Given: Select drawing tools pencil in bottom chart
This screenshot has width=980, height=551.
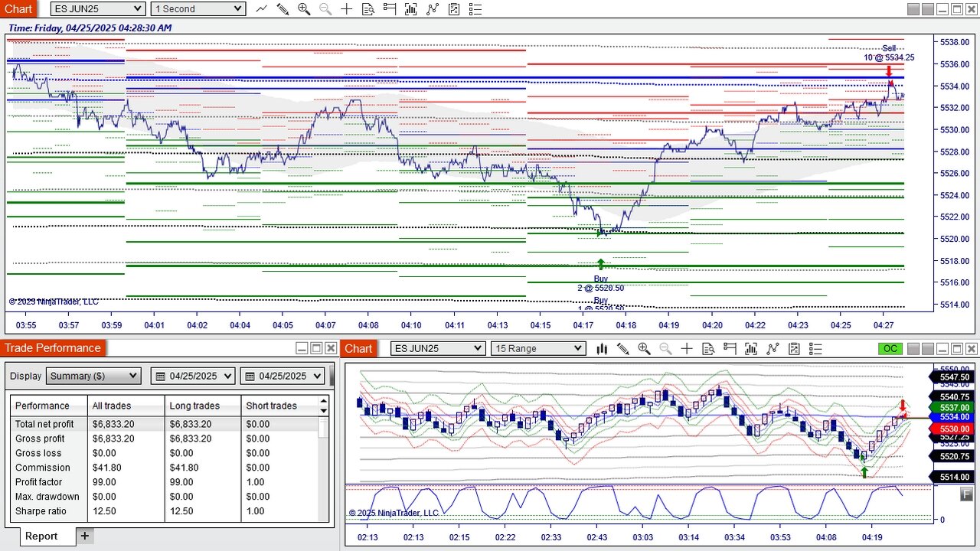Looking at the screenshot, I should click(623, 348).
